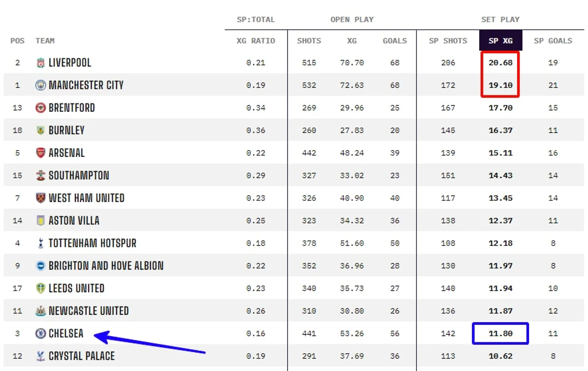Click Chelsea's 11.80 SP XG value
Viewport: 588px width, 371px height.
point(501,333)
